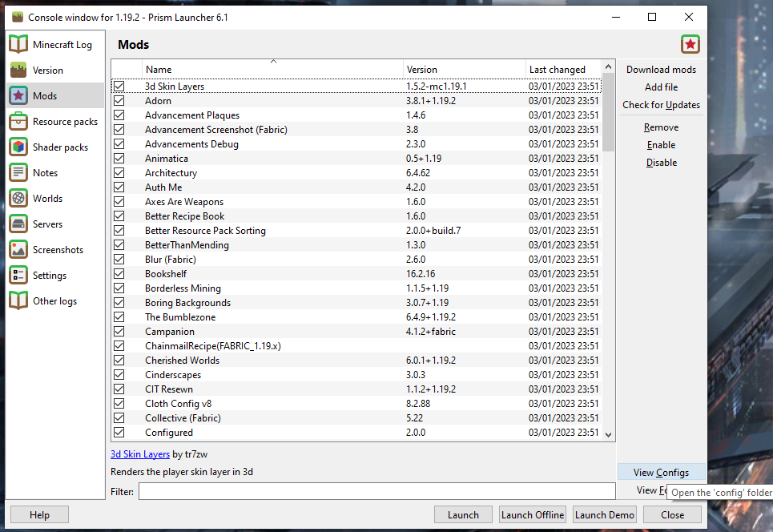Open the 3d Skin Layers link
Viewport: 773px width, 532px height.
[x=139, y=453]
